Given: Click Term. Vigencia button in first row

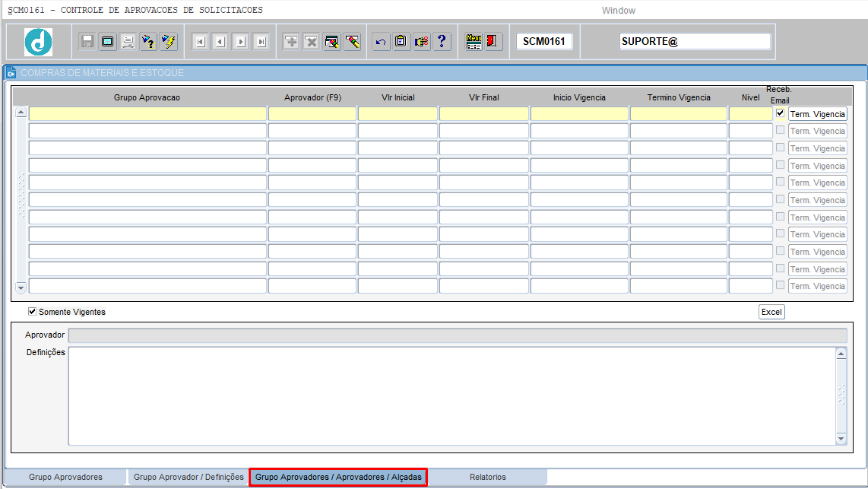Looking at the screenshot, I should coord(818,114).
